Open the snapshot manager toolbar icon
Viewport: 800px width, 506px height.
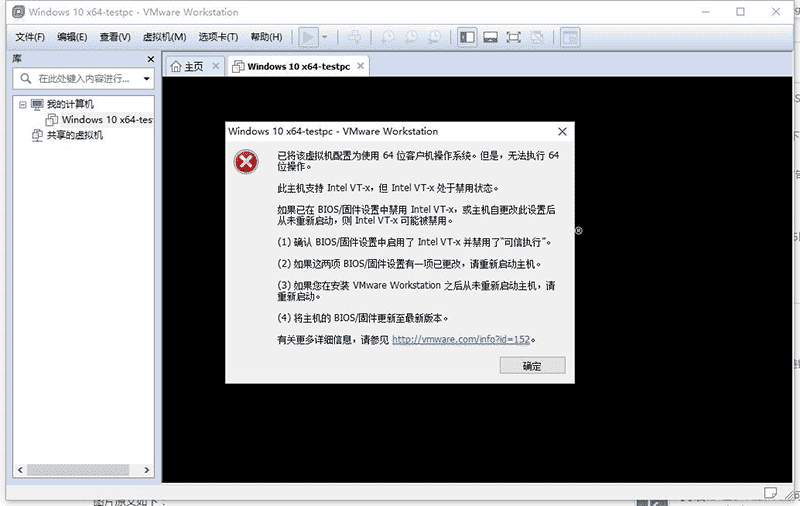coord(435,37)
